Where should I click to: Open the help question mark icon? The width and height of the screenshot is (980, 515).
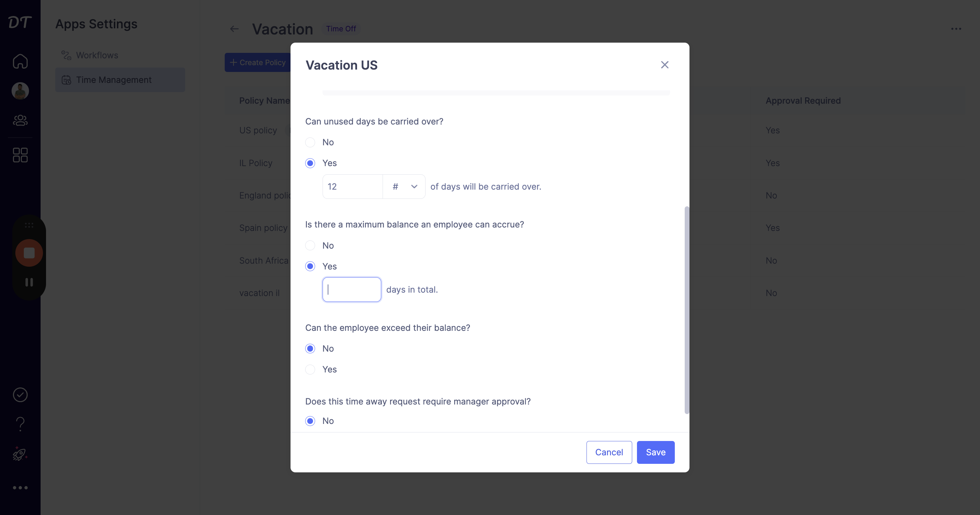click(x=20, y=424)
